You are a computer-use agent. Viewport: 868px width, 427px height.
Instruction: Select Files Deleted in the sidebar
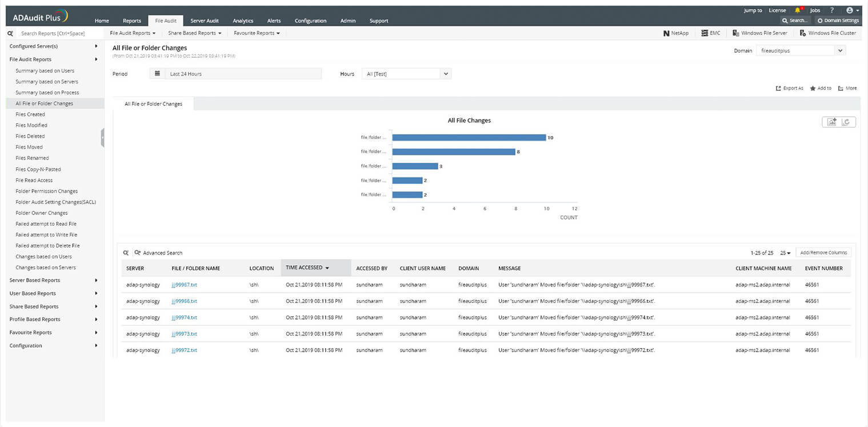31,136
